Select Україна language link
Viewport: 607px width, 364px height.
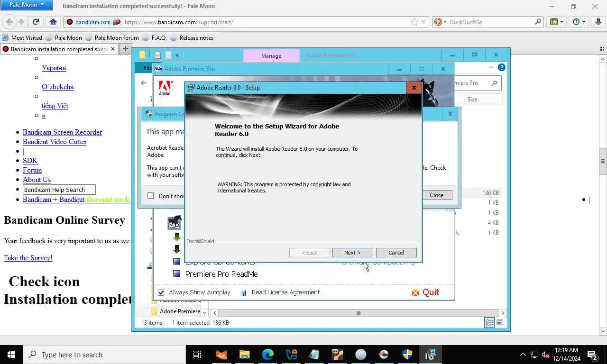click(54, 68)
